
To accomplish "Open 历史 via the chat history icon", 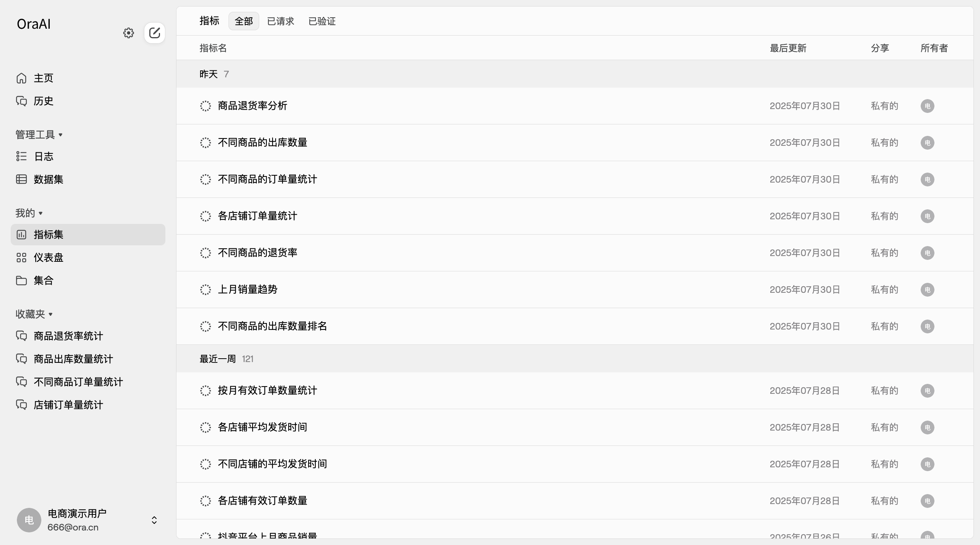I will coord(21,101).
